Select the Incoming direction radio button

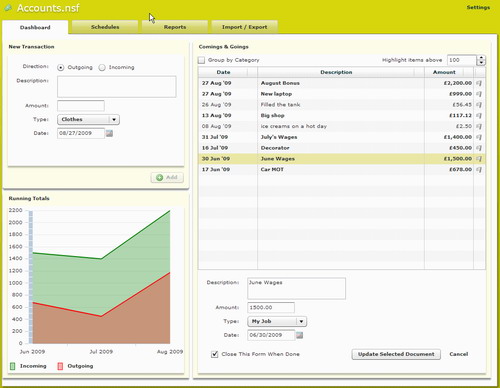102,67
